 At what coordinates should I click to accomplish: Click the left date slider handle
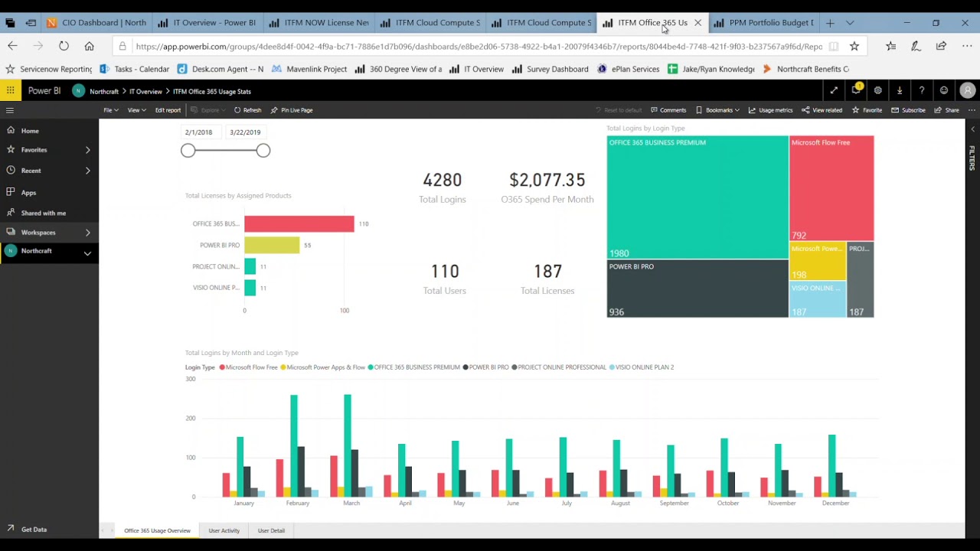(188, 151)
